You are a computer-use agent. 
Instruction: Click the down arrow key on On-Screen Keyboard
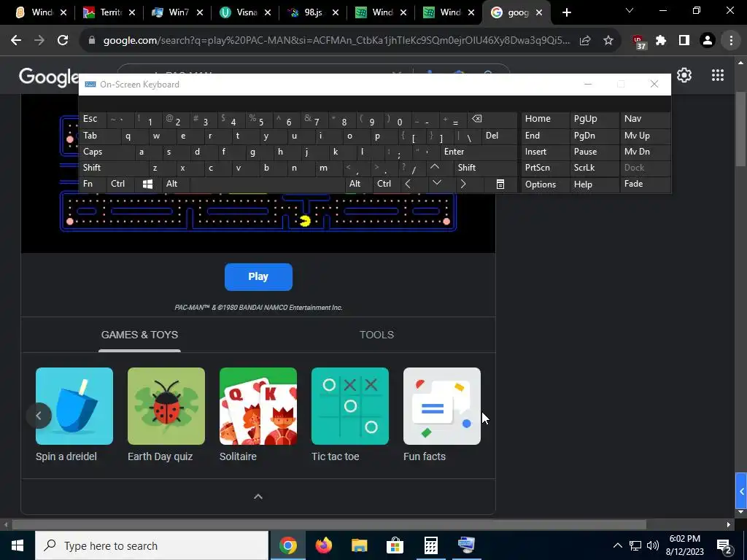click(437, 183)
